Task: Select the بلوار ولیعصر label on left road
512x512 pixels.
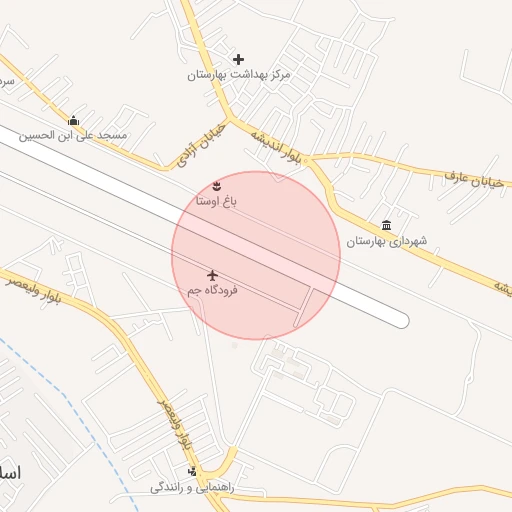Action: point(34,291)
